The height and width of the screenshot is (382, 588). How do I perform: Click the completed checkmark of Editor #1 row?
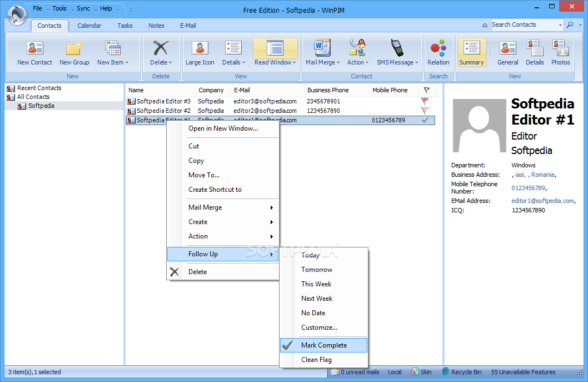click(425, 120)
